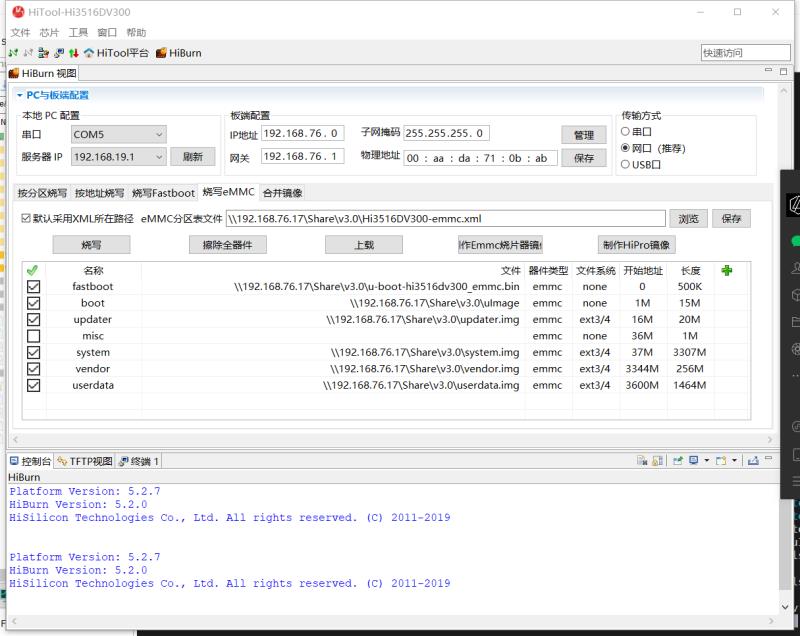This screenshot has width=800, height=636.
Task: Open the TFTP视图 tab
Action: [x=85, y=461]
